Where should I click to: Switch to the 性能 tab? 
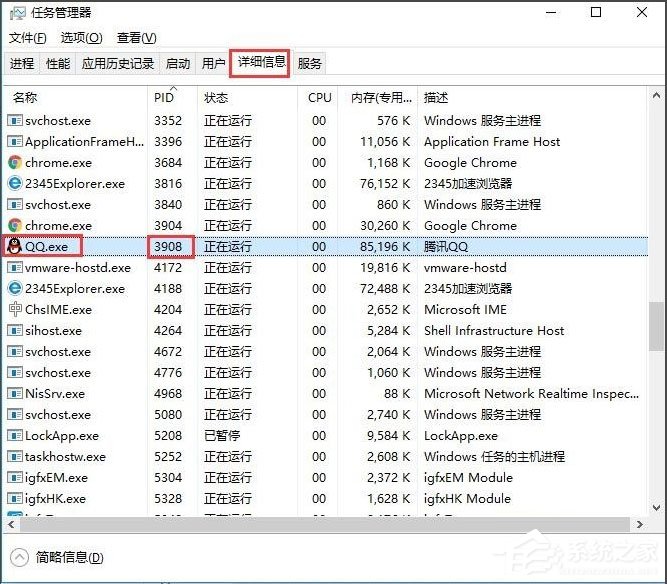click(58, 63)
